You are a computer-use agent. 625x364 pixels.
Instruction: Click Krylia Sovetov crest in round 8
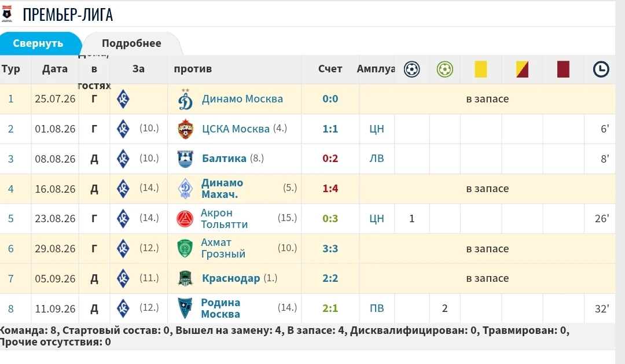pyautogui.click(x=123, y=308)
